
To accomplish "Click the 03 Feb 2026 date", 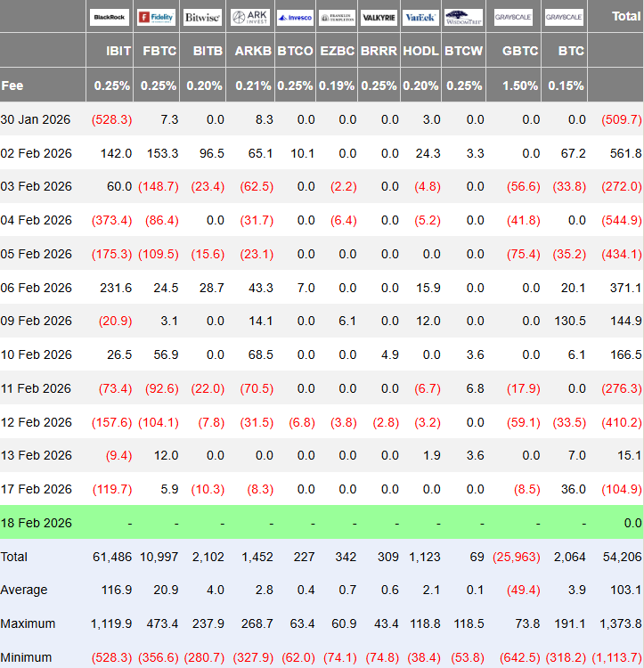I will pyautogui.click(x=37, y=186).
